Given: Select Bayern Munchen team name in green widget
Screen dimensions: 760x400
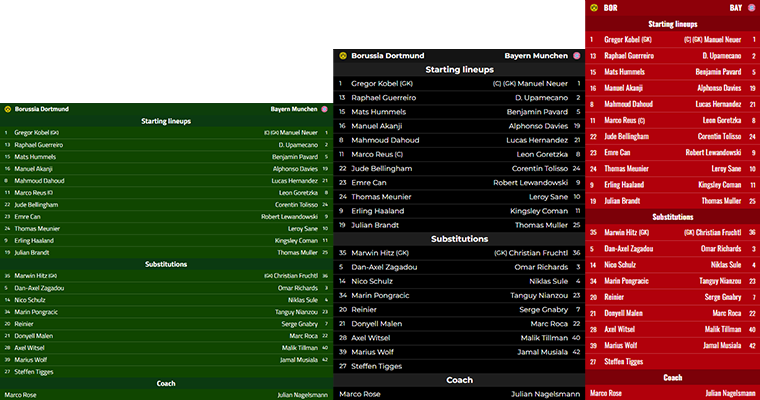Looking at the screenshot, I should (294, 109).
